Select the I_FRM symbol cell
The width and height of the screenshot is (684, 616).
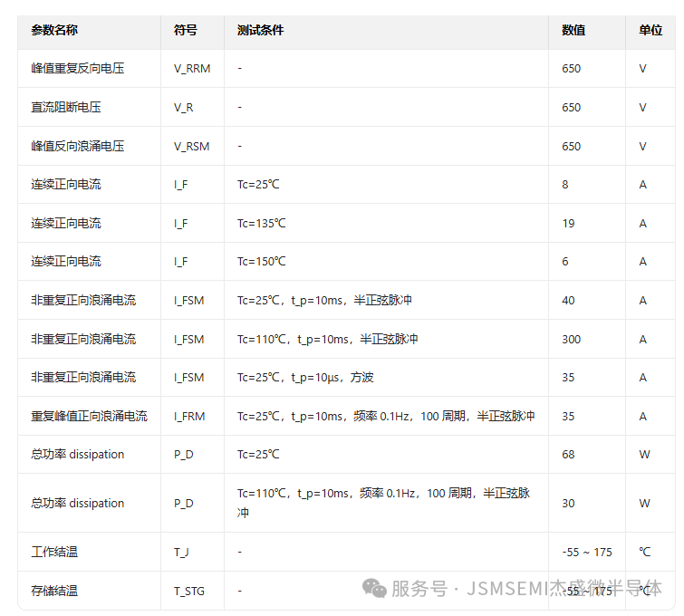click(189, 417)
